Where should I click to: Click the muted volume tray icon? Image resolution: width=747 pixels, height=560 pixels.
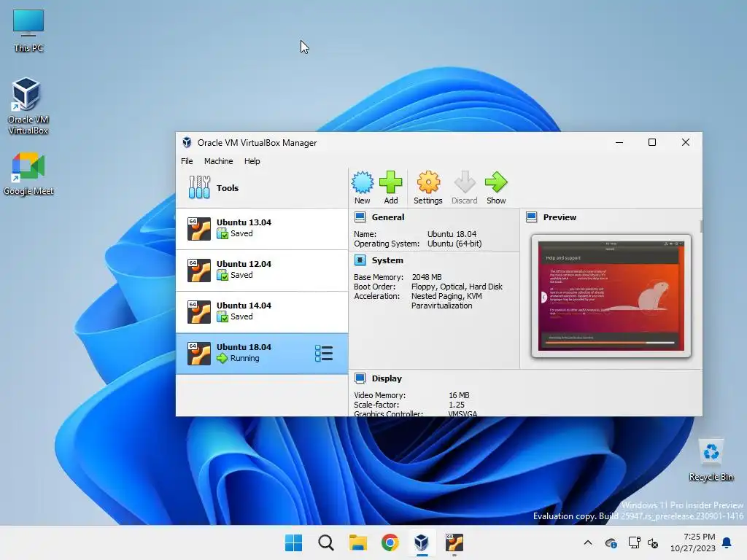(x=653, y=542)
